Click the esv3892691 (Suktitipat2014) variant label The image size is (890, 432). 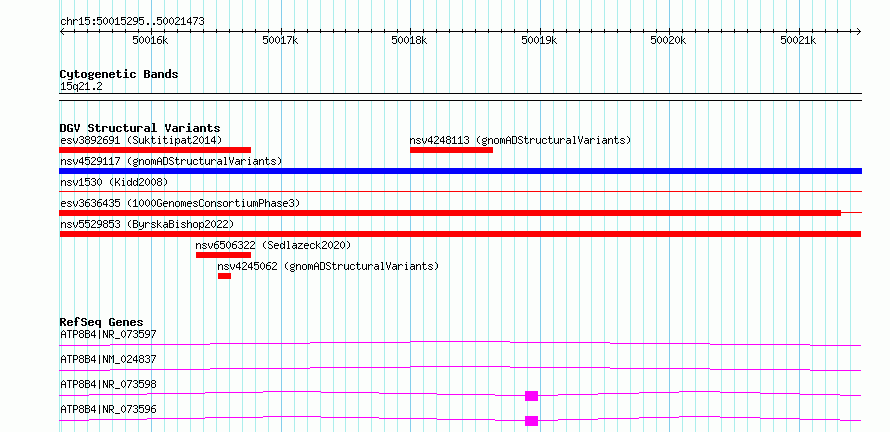click(x=141, y=140)
